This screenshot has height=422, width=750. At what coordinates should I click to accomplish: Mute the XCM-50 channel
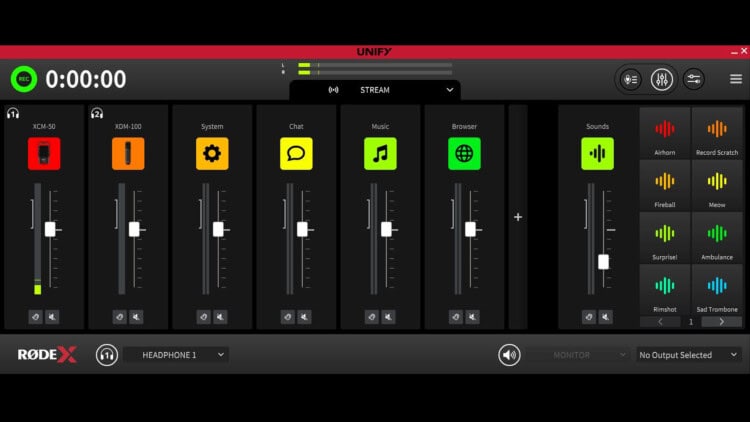point(53,317)
